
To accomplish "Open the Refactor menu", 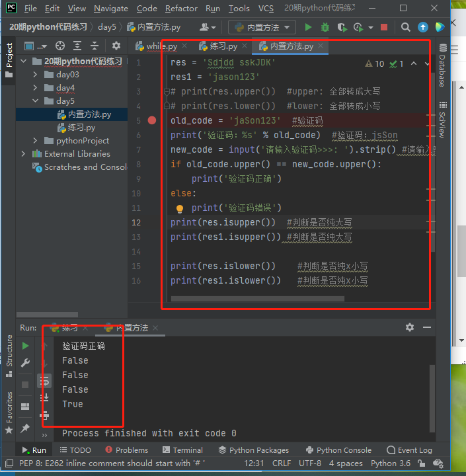I will (x=181, y=9).
